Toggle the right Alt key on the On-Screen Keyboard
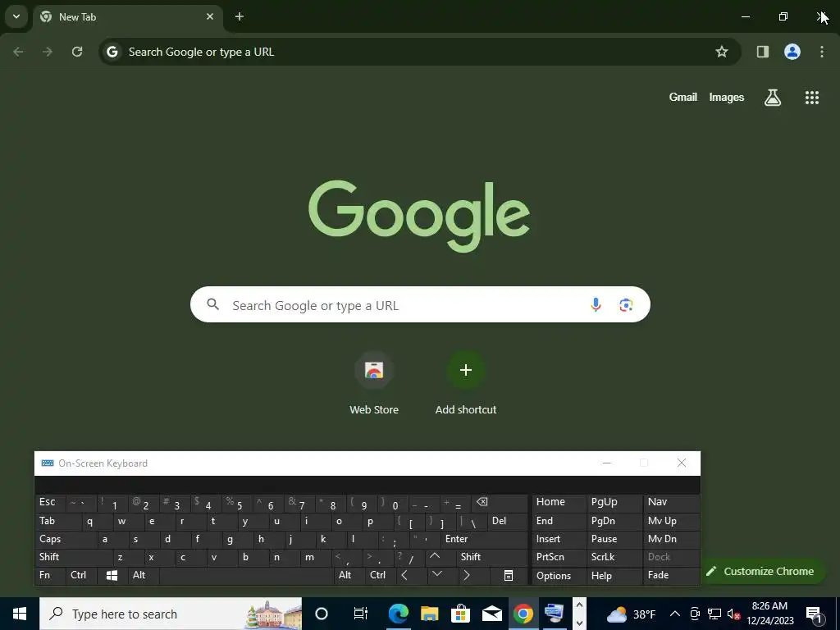Screen dimensions: 840x630 [349, 575]
